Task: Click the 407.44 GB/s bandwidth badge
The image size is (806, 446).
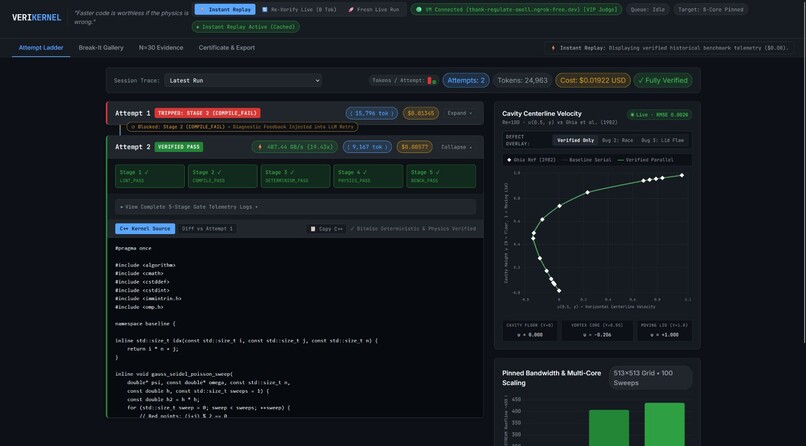Action: [295, 147]
